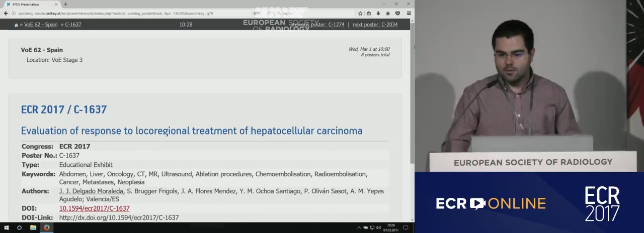
Task: Open volume speaker icon in tray
Action: click(378, 227)
